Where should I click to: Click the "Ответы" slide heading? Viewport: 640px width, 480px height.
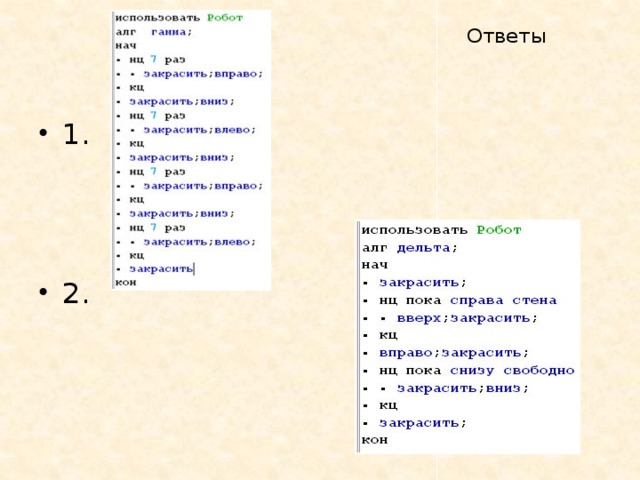pos(506,36)
